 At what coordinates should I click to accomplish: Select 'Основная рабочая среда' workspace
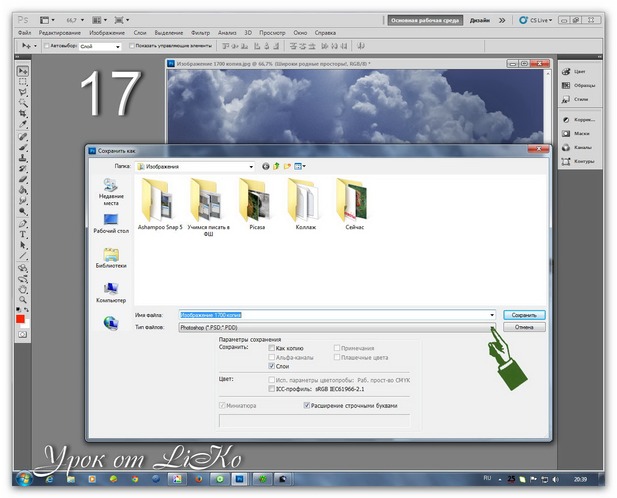click(x=425, y=20)
